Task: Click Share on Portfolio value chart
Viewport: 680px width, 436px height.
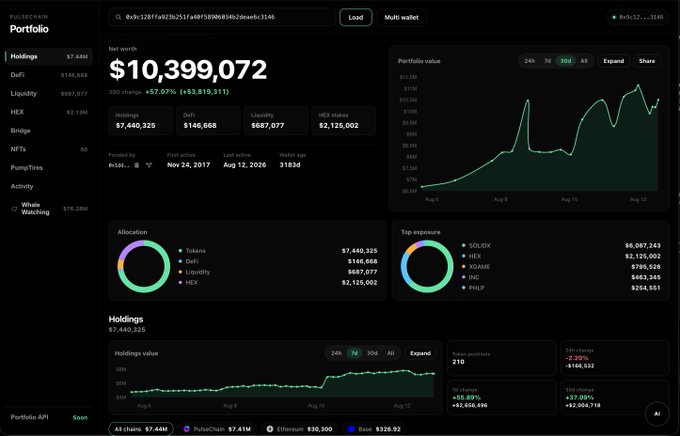Action: tap(647, 61)
